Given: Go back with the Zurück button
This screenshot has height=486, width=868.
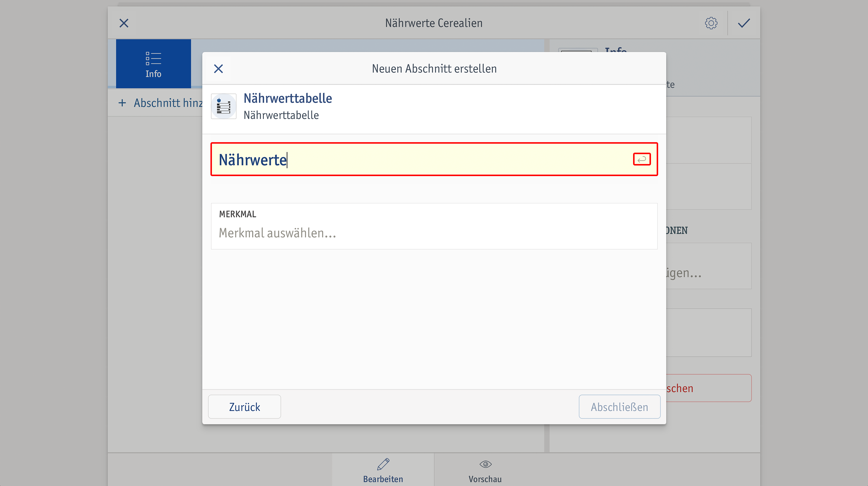Looking at the screenshot, I should [x=244, y=407].
